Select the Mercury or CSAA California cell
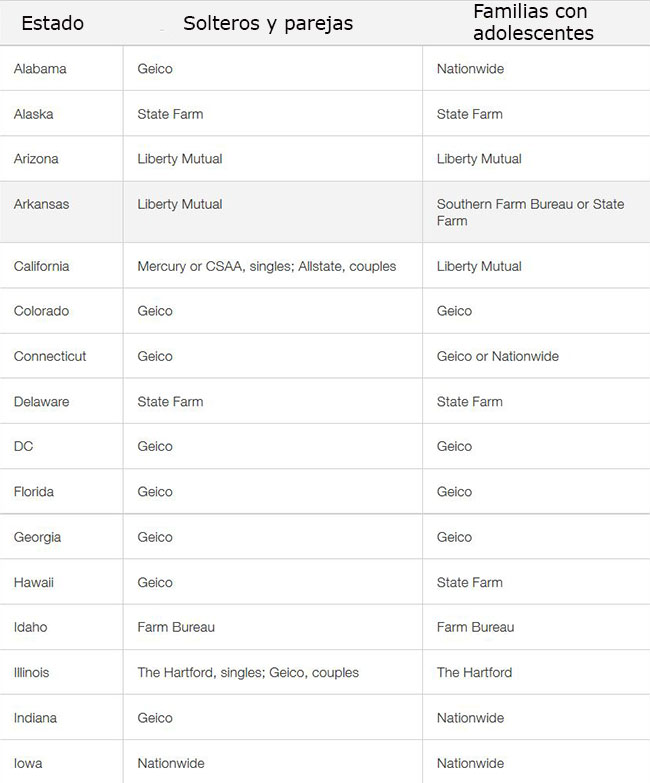 (x=267, y=266)
